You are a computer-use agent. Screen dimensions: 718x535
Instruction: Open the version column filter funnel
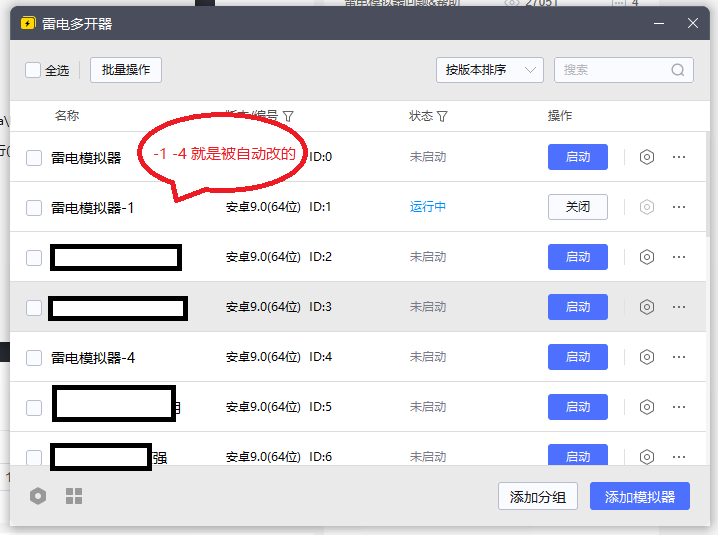click(288, 116)
